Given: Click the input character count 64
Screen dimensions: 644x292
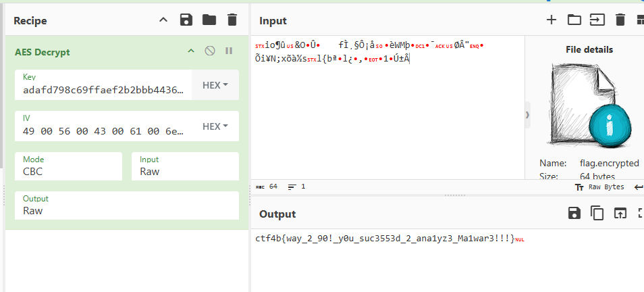Looking at the screenshot, I should pyautogui.click(x=267, y=187).
